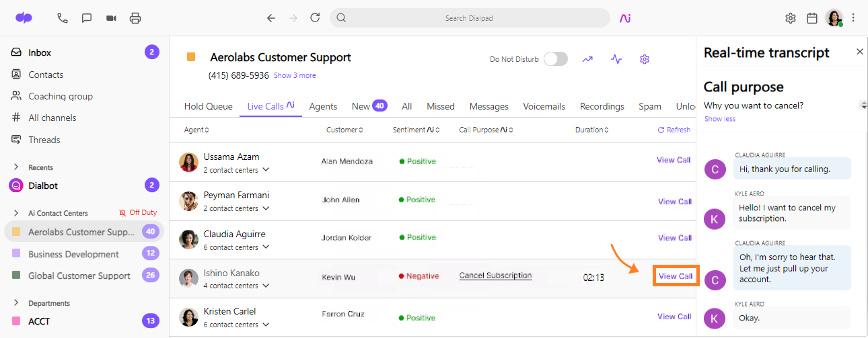Open the three-dot more menu
868x338 pixels.
point(853,18)
